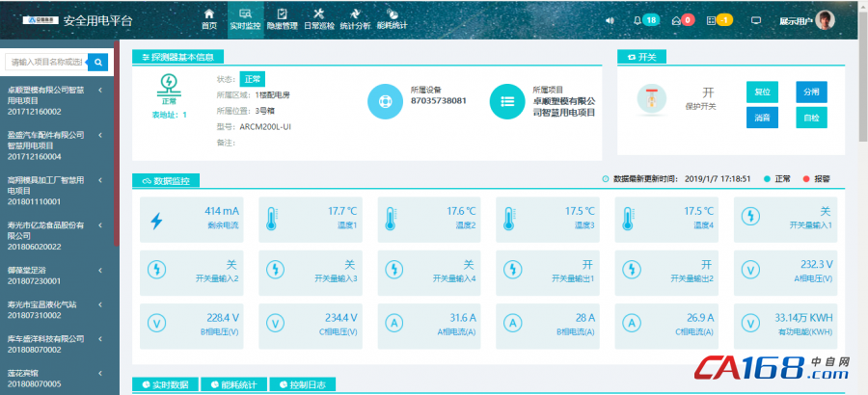Switch to 实时监控 real-time monitoring
Viewport: 868px width, 395px height.
(245, 19)
